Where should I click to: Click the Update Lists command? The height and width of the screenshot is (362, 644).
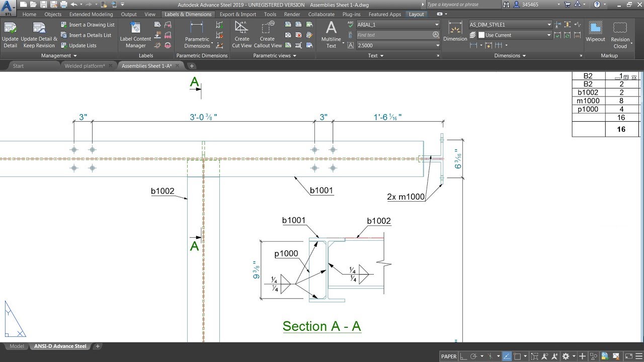click(x=84, y=45)
